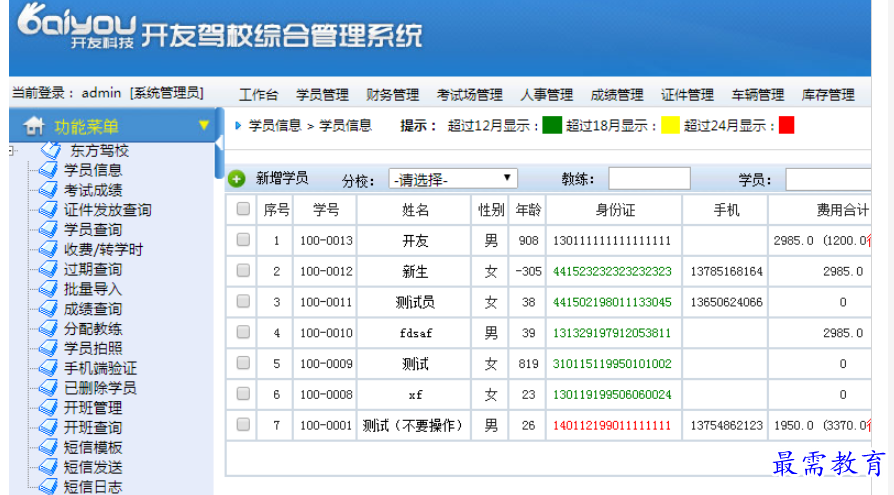894x495 pixels.
Task: Click the red 超过24月 color indicator
Action: (786, 126)
